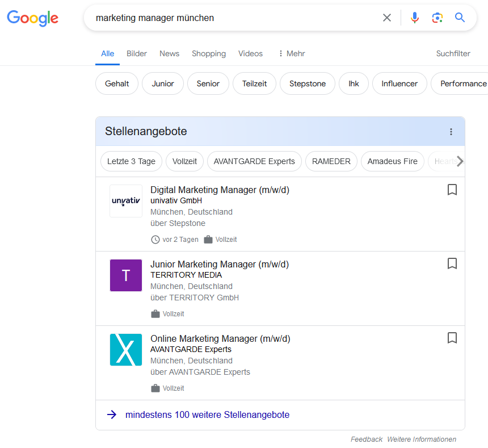This screenshot has height=448, width=488.
Task: Click über TERRITORY GmbH source text
Action: pyautogui.click(x=195, y=298)
